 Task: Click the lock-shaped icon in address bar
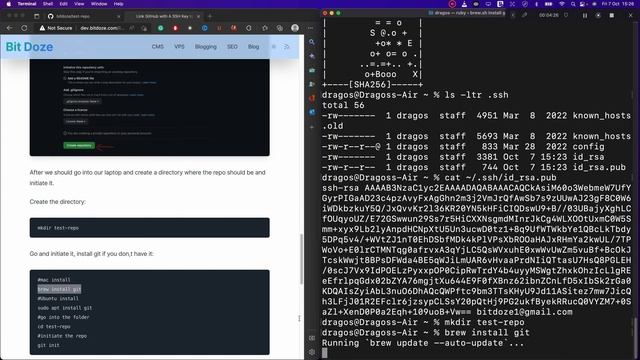click(144, 28)
